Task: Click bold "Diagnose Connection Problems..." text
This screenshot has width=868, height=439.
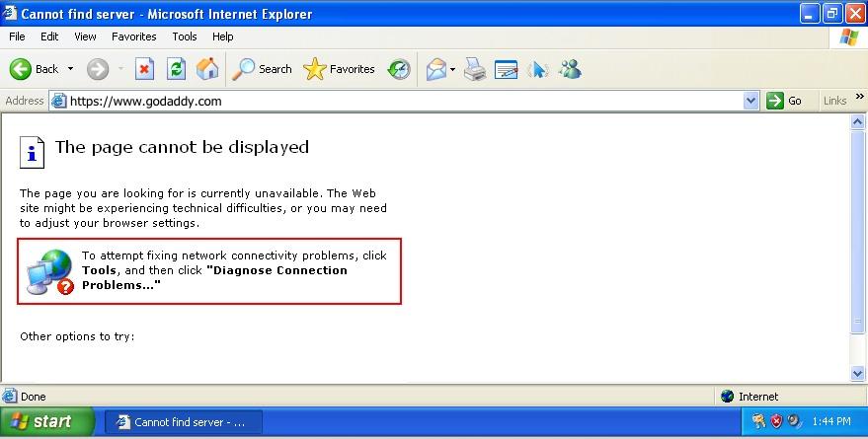Action: (215, 277)
